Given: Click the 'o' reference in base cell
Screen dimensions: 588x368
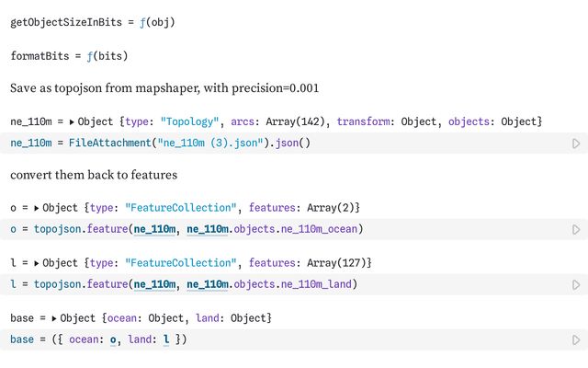Looking at the screenshot, I should click(x=114, y=340).
